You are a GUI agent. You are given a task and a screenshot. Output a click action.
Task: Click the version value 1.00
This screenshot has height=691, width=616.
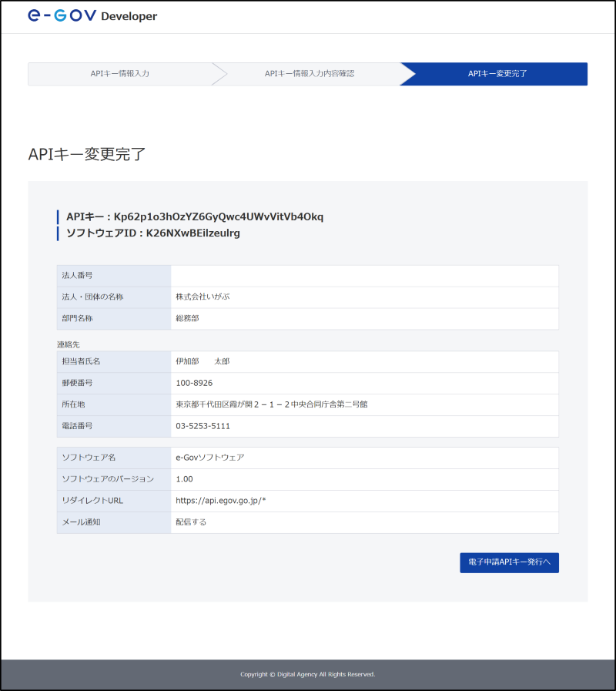[184, 479]
